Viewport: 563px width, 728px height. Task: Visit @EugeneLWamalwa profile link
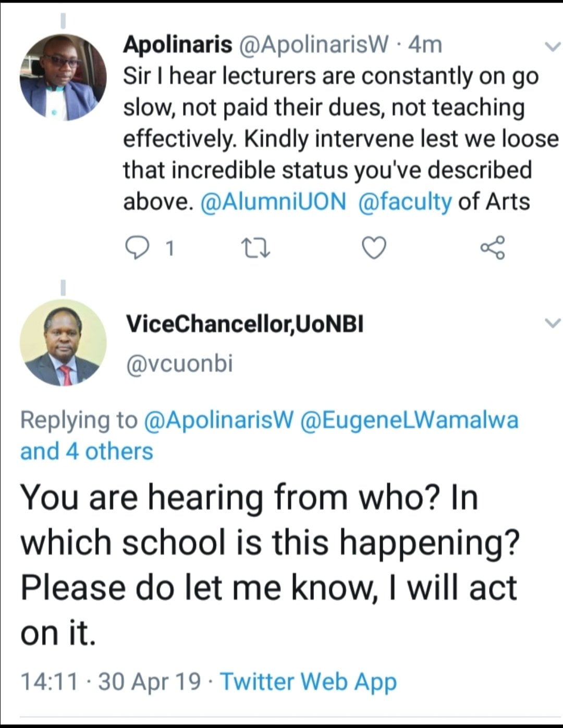[x=409, y=420]
